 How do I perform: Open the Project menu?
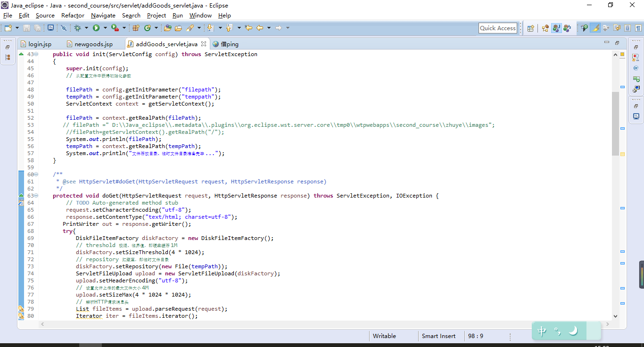click(157, 16)
